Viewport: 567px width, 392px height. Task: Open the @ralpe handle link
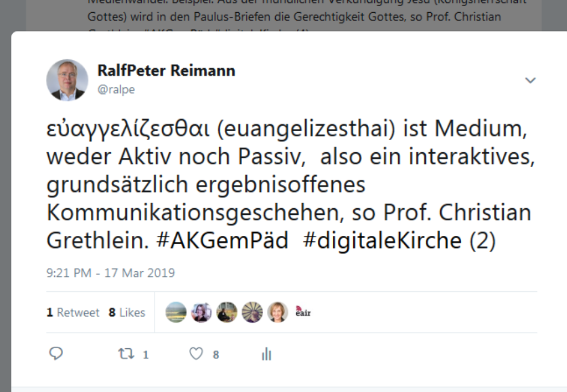click(116, 89)
